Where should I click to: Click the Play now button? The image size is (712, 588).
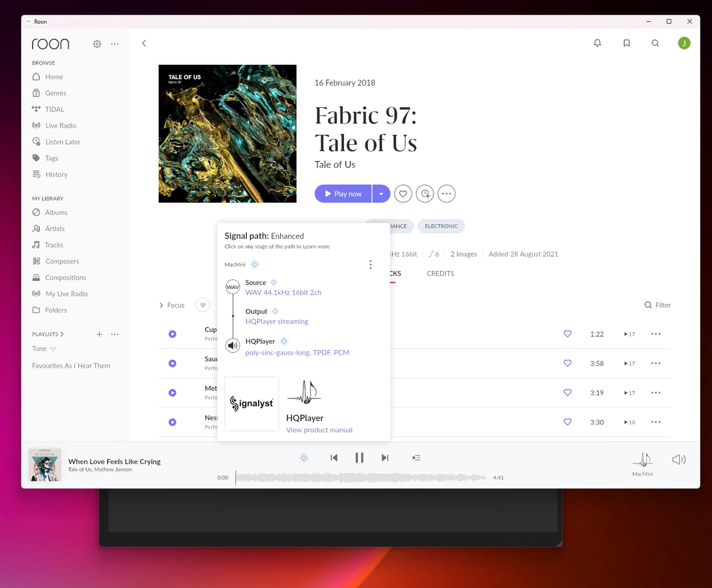(x=343, y=194)
